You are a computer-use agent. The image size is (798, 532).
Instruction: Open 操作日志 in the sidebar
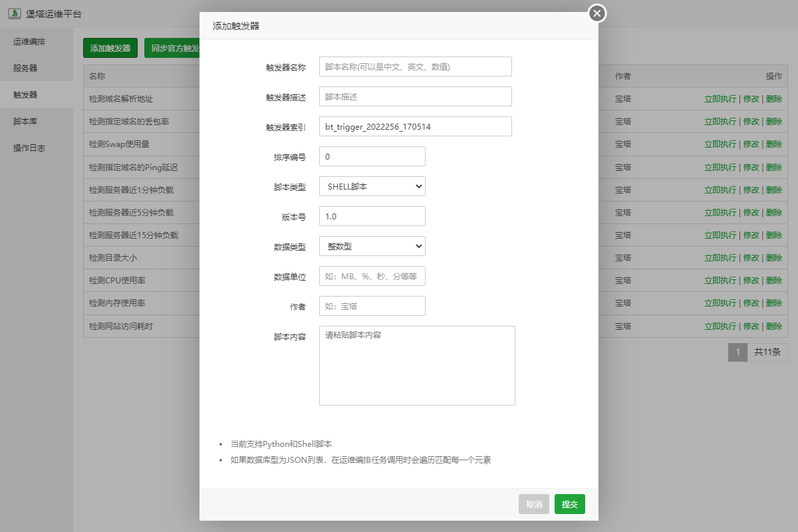[29, 148]
